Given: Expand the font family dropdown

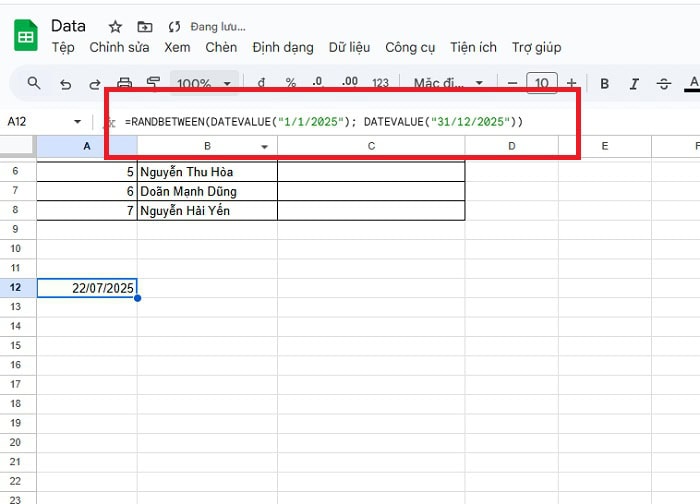Looking at the screenshot, I should [449, 83].
